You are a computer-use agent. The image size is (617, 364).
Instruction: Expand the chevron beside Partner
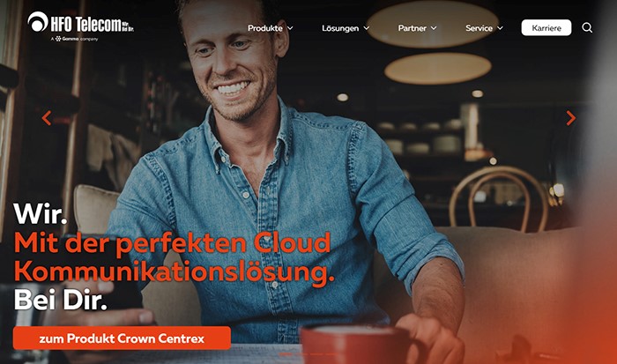[x=434, y=28]
